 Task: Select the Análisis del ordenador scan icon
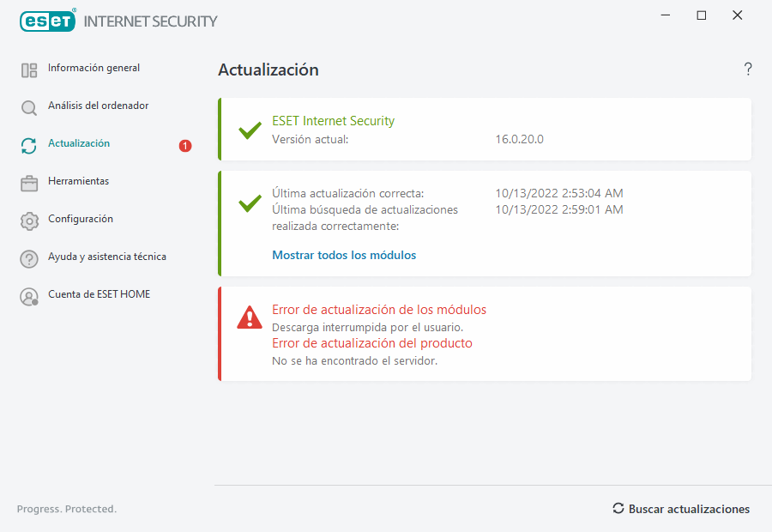click(x=28, y=106)
